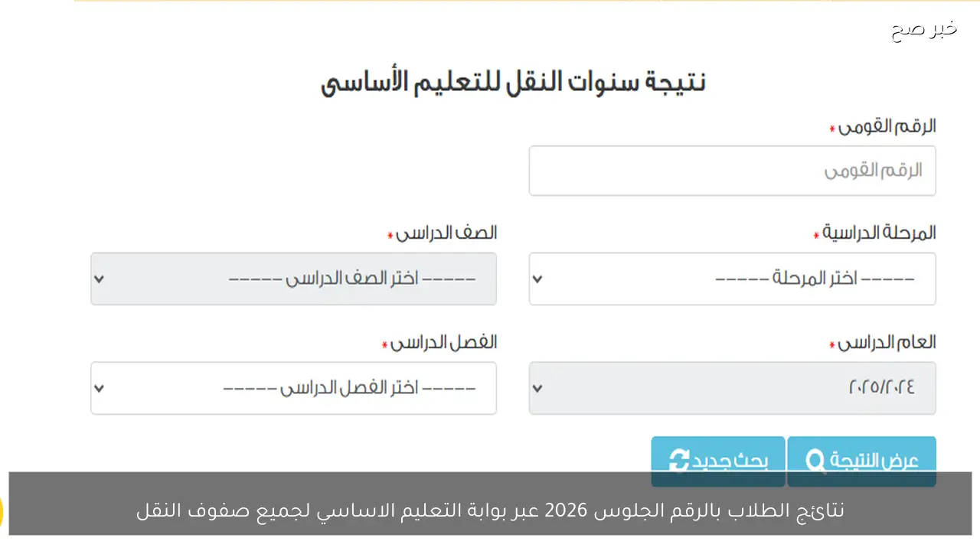Click the refresh icon inside بحث جديد button

[x=680, y=461]
